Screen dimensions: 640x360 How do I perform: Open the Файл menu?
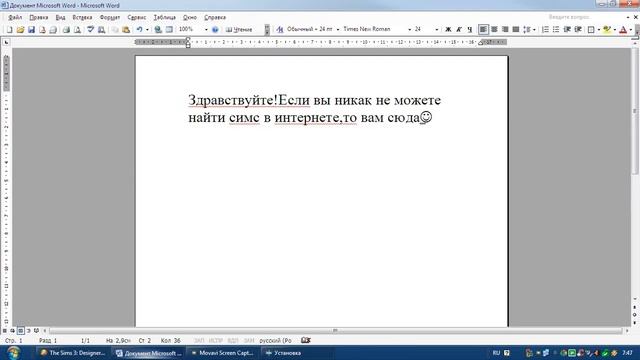(15, 18)
